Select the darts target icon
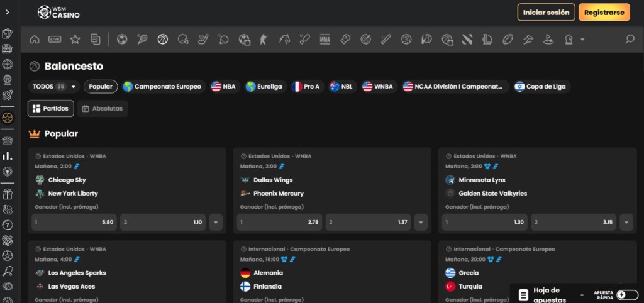Viewport: 644px width, 303px height. coord(365,40)
